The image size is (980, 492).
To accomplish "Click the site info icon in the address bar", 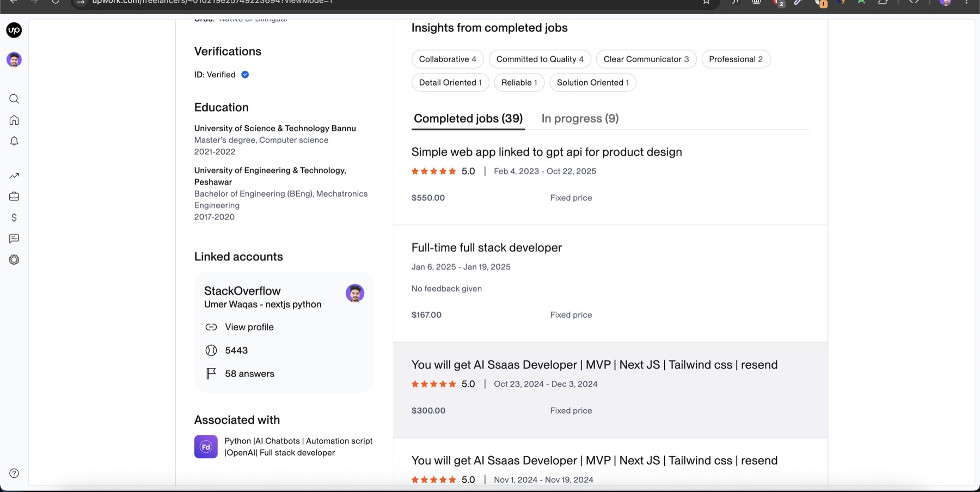I will pos(81,2).
